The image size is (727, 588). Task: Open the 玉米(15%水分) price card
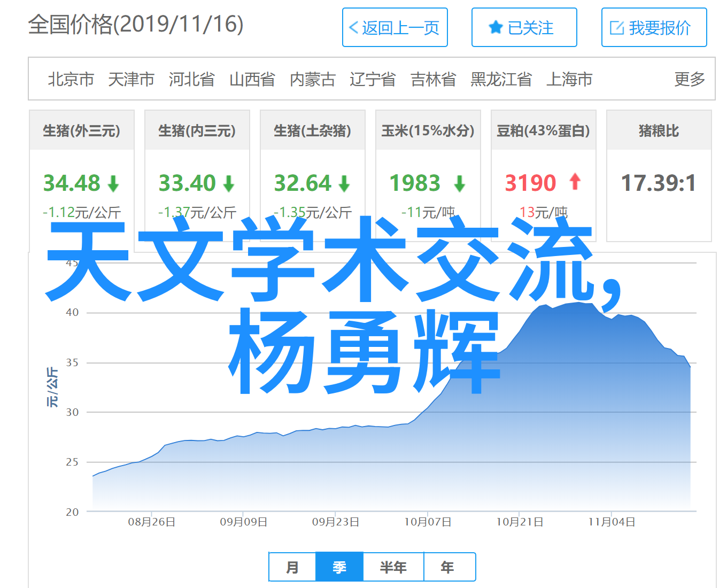coord(428,176)
